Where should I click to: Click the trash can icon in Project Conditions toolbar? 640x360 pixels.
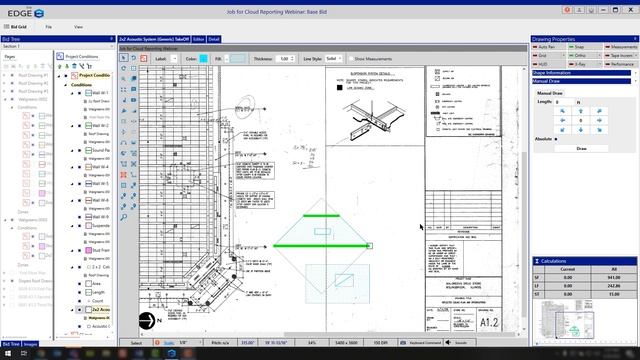click(74, 66)
